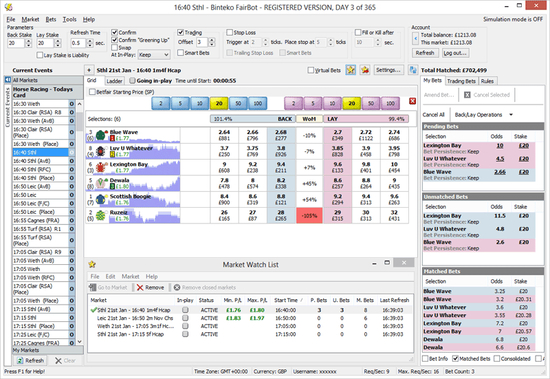550x379 pixels.
Task: Click the red star icon beside Settings
Action: [365, 70]
